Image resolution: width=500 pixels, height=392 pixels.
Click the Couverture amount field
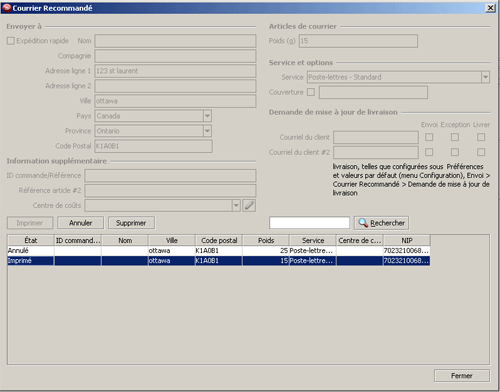tap(373, 92)
